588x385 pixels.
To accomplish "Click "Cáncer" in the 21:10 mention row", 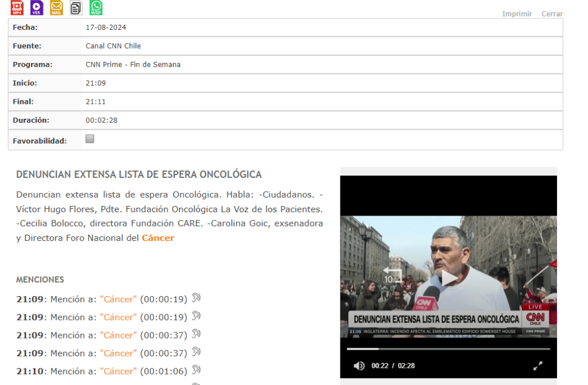I will coord(118,371).
